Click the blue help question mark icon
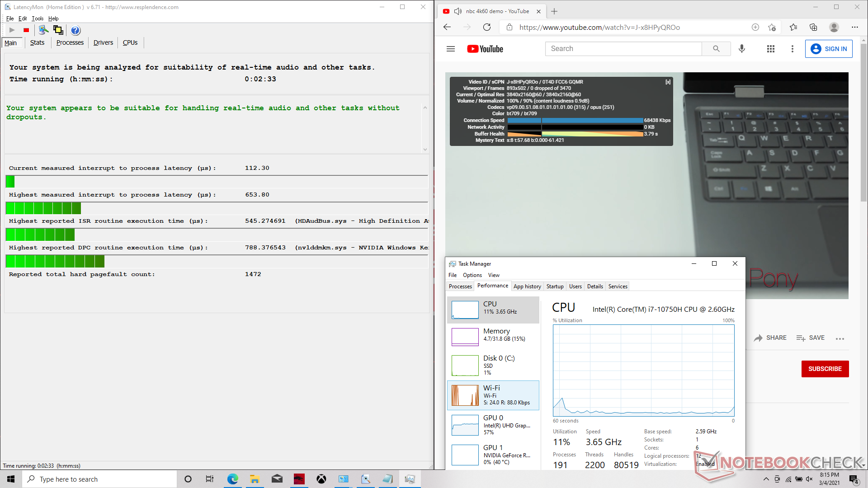This screenshot has width=868, height=488. [x=75, y=30]
